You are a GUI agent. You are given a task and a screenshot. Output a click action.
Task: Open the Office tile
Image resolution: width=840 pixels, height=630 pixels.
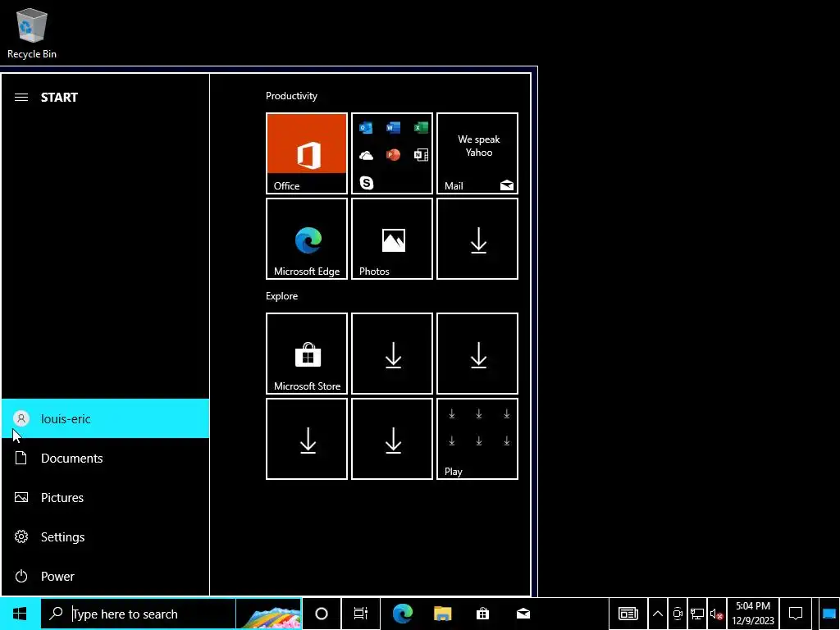click(x=307, y=153)
